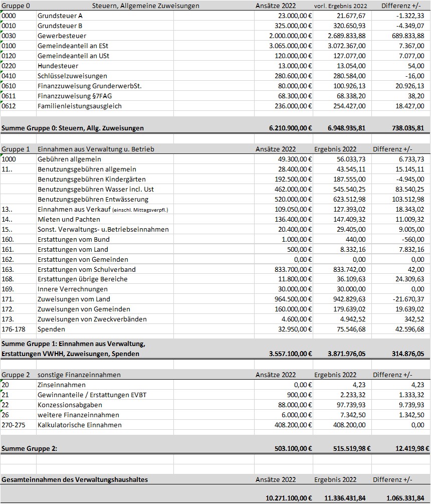
Task: Select Benutzungsgebühren allgemein result 43.545,11
Action: click(x=342, y=169)
